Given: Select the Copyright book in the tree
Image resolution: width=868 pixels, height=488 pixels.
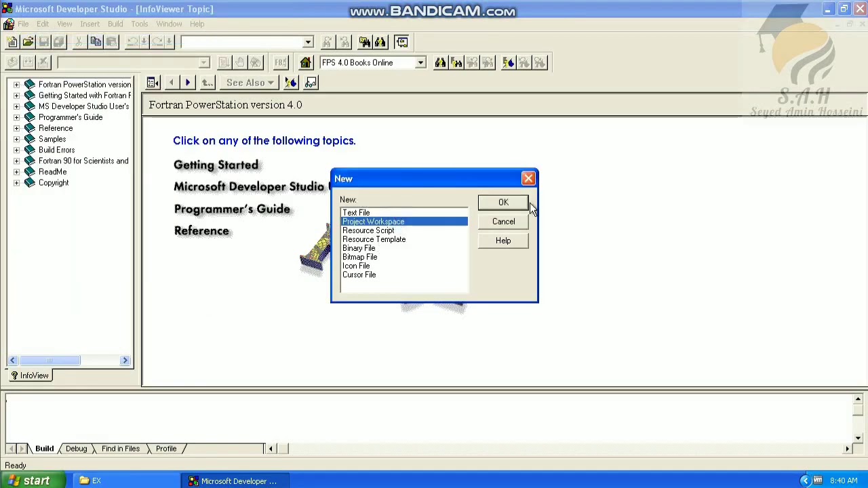Looking at the screenshot, I should click(54, 183).
